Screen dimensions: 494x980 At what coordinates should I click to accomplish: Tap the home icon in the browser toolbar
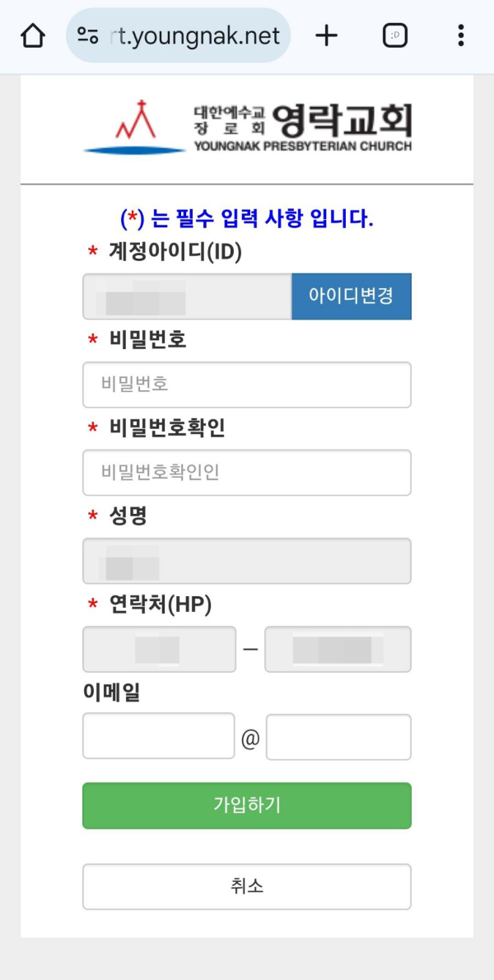[31, 35]
